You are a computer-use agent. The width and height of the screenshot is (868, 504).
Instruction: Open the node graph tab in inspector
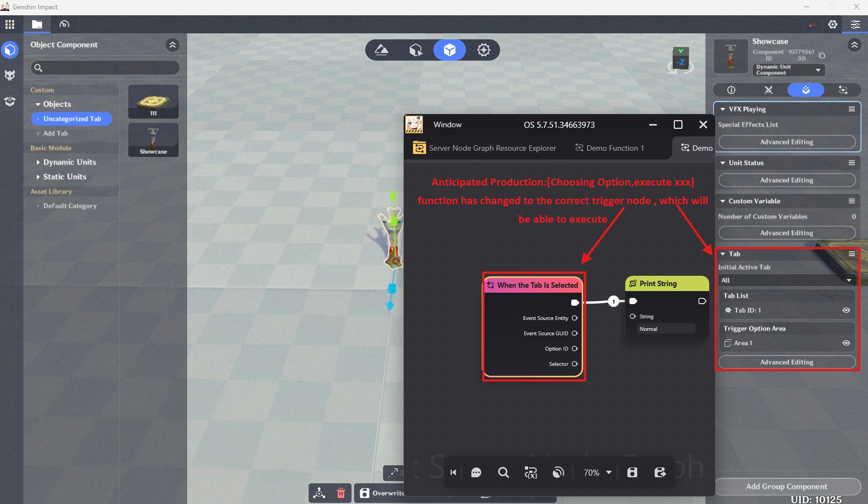[x=843, y=90]
